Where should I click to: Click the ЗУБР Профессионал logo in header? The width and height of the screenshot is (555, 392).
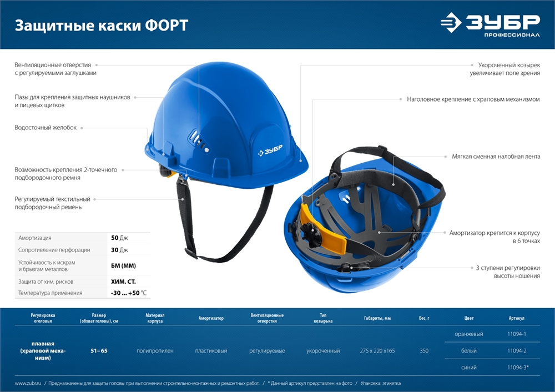coord(490,24)
